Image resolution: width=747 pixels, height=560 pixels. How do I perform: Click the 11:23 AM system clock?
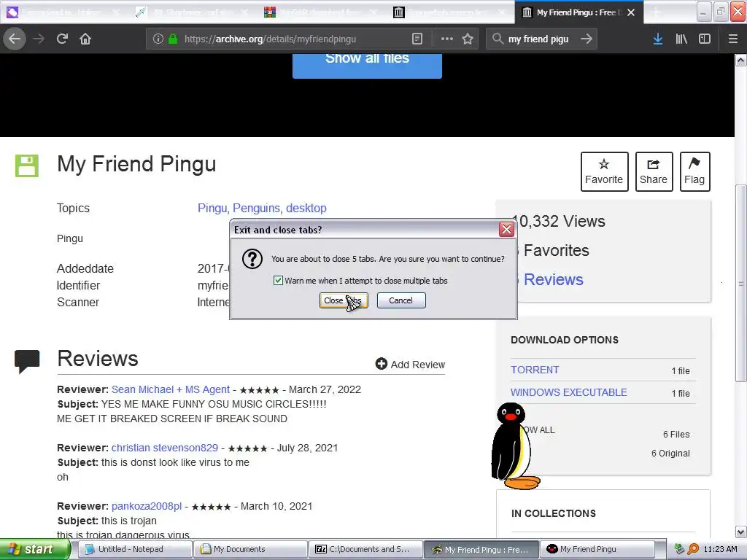coord(720,549)
